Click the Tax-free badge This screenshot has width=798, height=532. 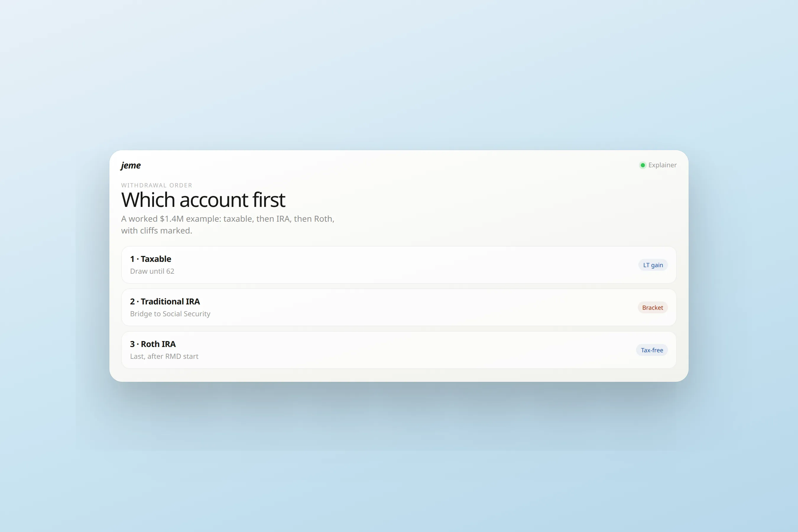[x=652, y=350]
